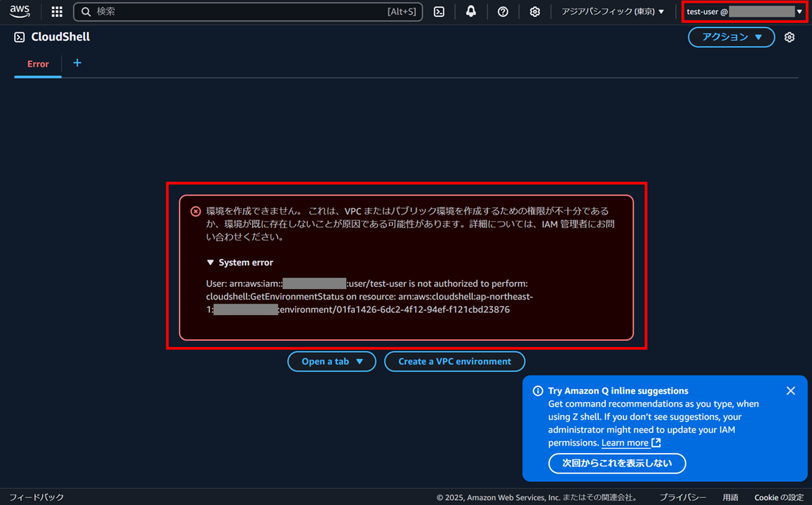Open the services grid menu icon

57,11
